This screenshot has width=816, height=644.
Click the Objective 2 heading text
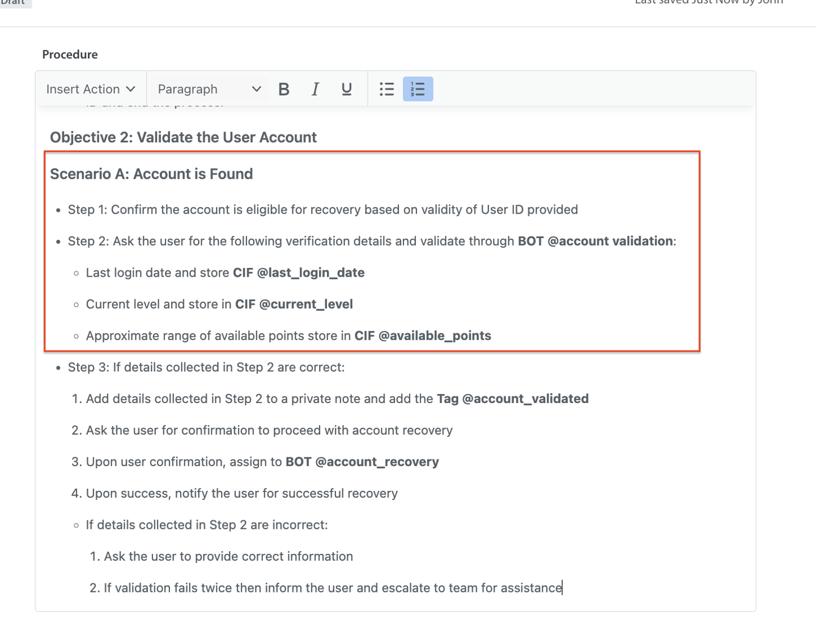click(183, 137)
